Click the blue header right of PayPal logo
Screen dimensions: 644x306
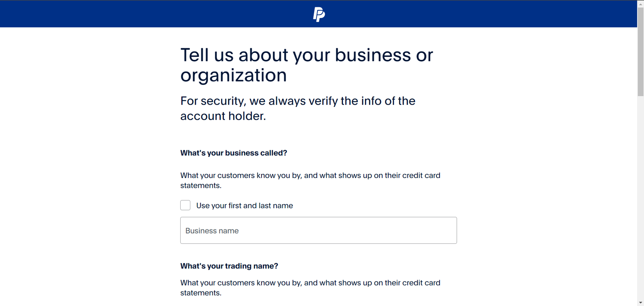(483, 14)
